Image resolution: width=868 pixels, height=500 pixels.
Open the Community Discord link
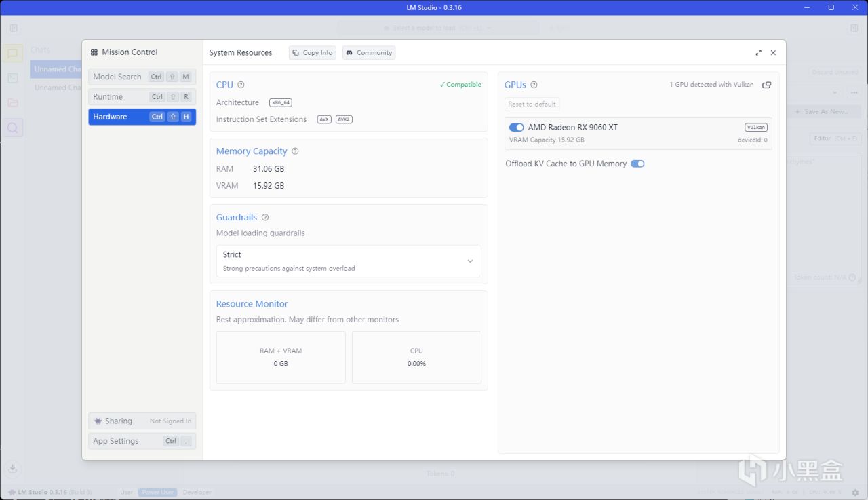coord(369,52)
